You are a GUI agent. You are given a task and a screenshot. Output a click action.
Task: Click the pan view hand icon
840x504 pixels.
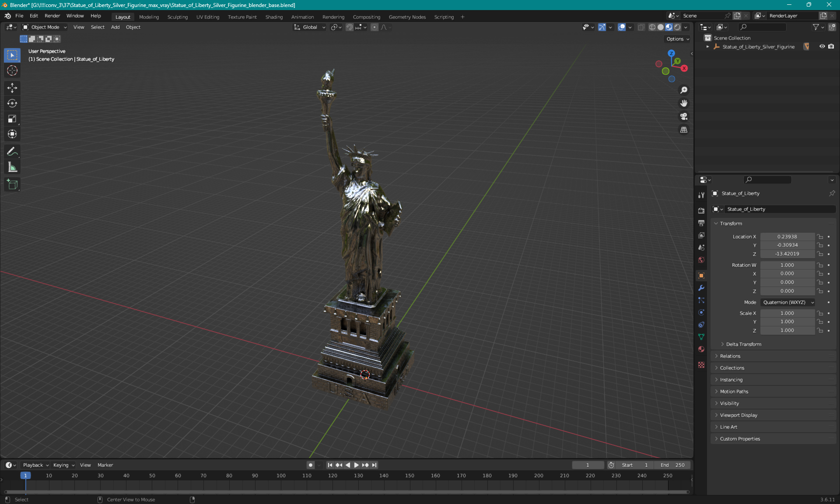coord(684,103)
